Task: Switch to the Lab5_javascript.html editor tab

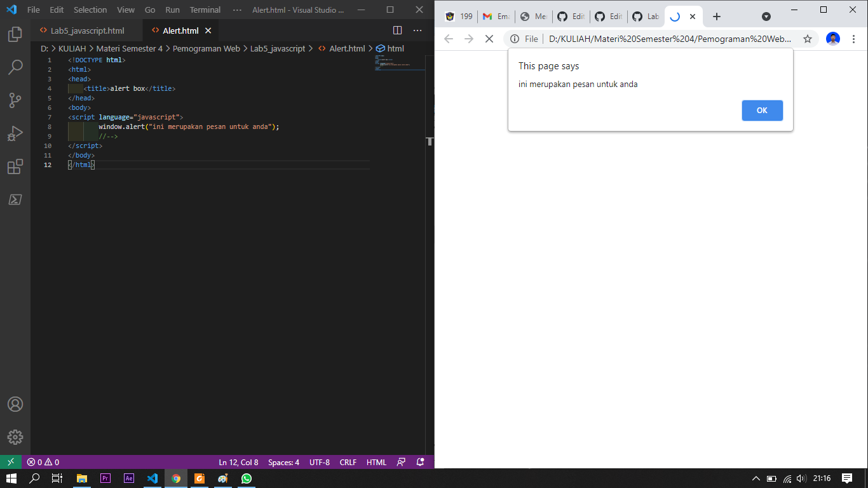Action: point(87,30)
